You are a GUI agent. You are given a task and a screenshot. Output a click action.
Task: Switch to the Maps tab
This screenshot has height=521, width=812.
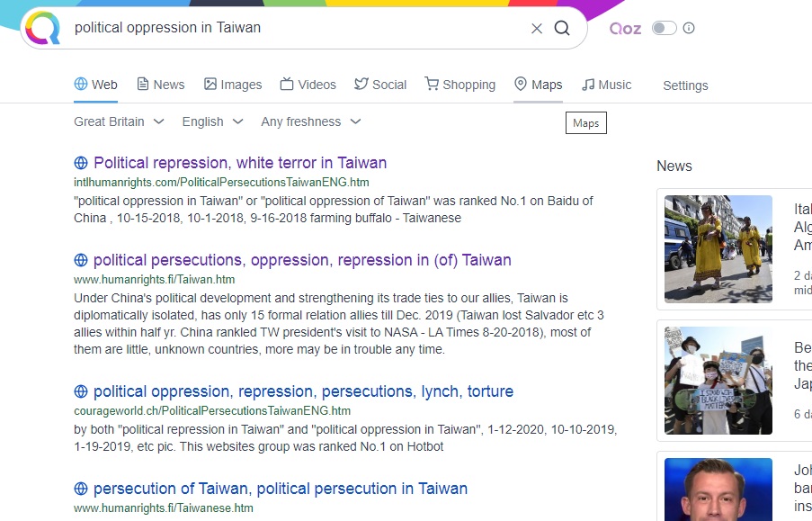[538, 85]
